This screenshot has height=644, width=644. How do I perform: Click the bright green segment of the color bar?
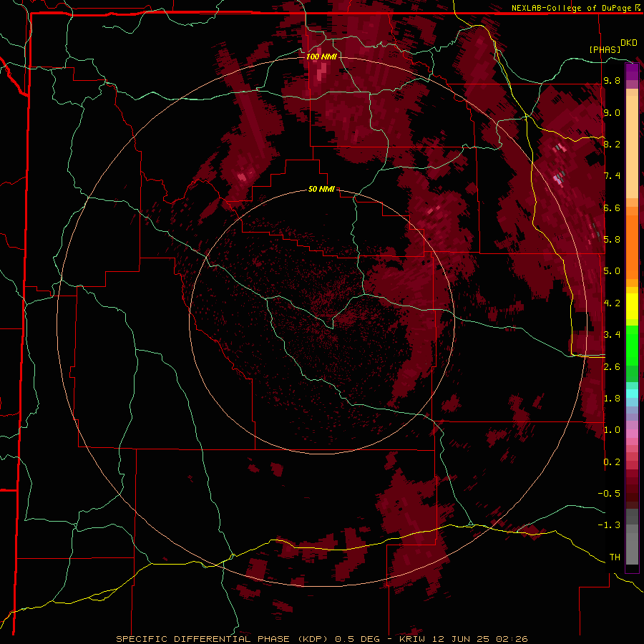tap(632, 345)
